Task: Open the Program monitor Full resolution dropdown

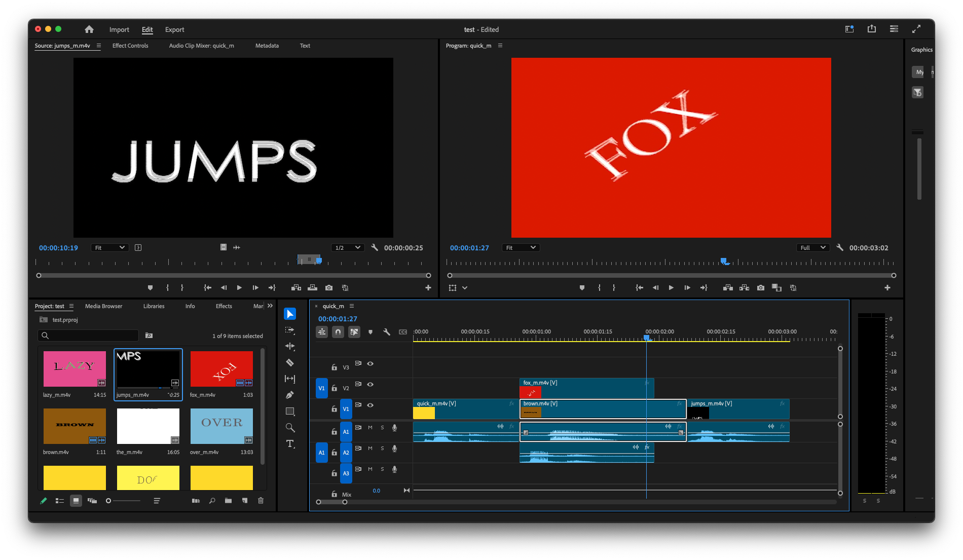Action: tap(813, 248)
